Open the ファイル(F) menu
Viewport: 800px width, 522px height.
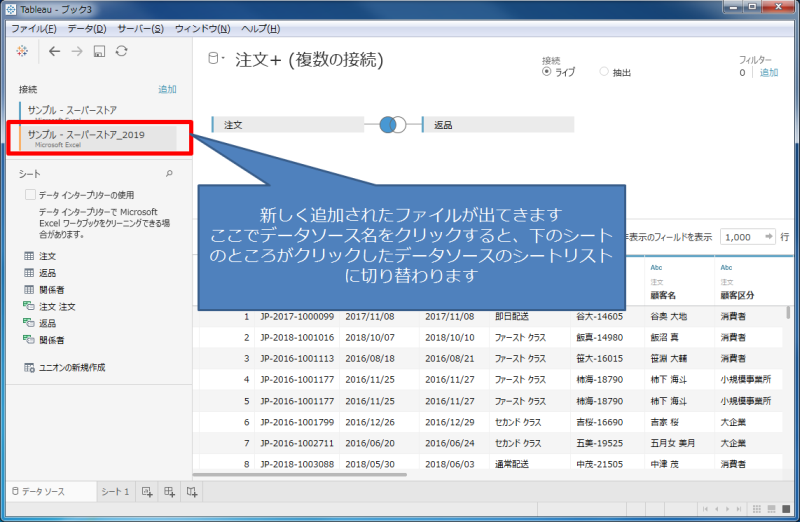pos(34,29)
